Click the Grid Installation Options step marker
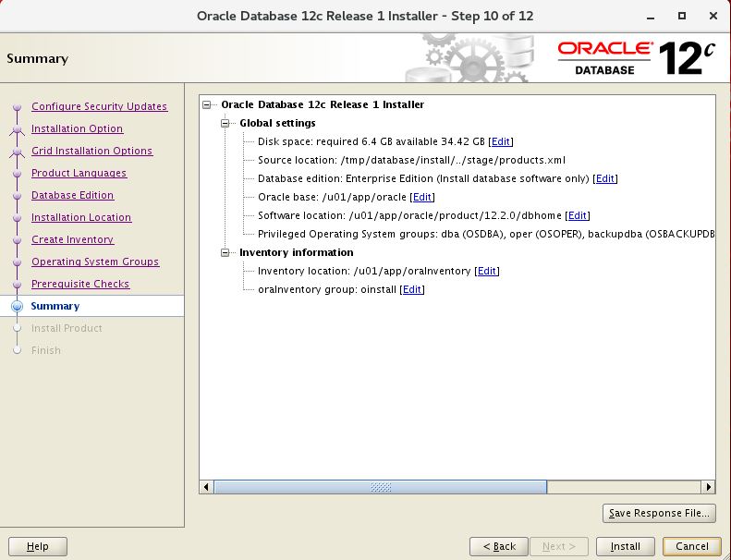731x560 pixels. [x=18, y=152]
